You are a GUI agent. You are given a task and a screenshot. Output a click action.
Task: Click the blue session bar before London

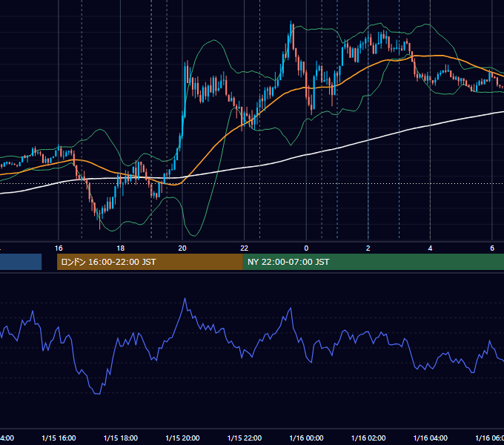[x=21, y=262]
